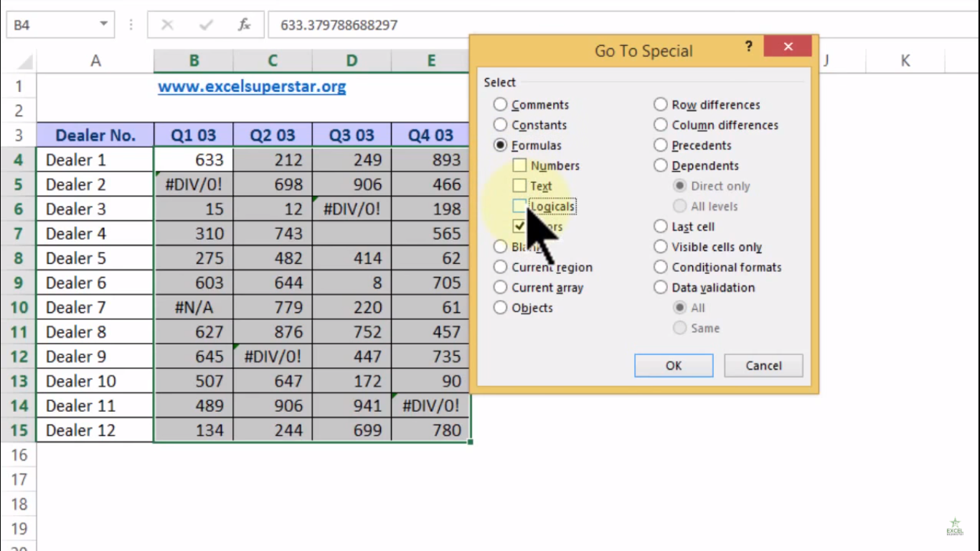
Task: Open the Insert Function fx icon
Action: [x=245, y=25]
